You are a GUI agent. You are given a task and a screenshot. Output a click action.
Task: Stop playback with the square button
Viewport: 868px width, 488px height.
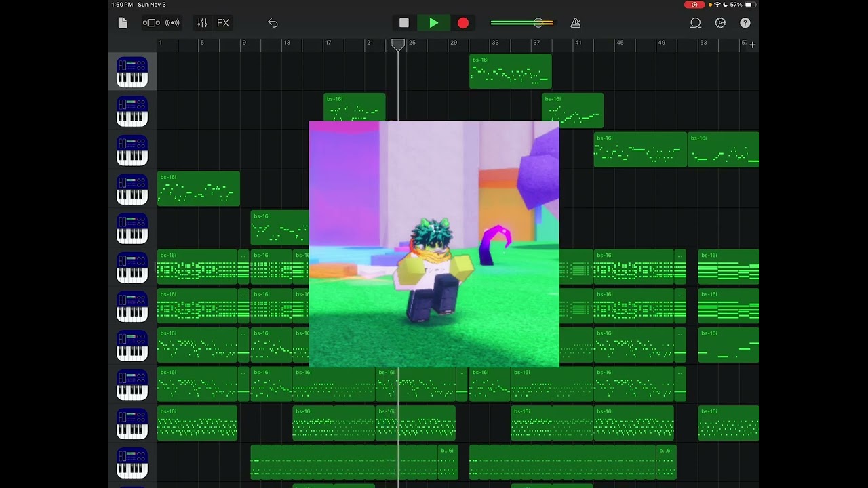[x=404, y=23]
